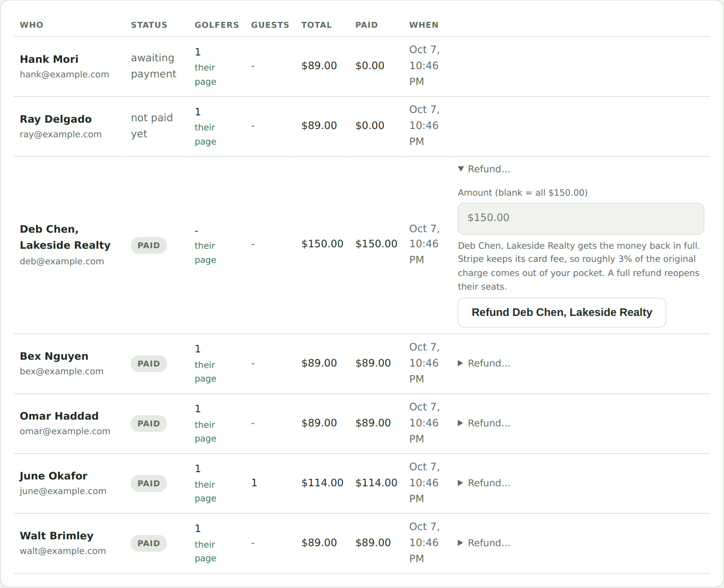Select the name Bex Nguyen
The image size is (724, 588).
[54, 356]
